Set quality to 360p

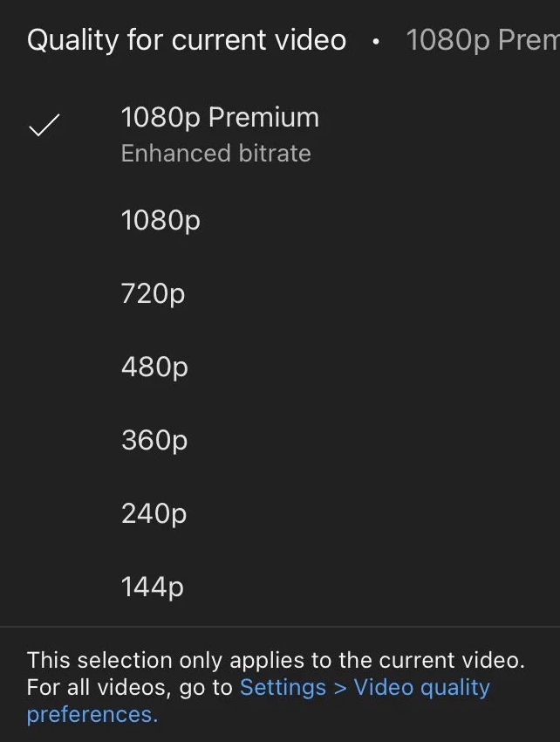154,440
